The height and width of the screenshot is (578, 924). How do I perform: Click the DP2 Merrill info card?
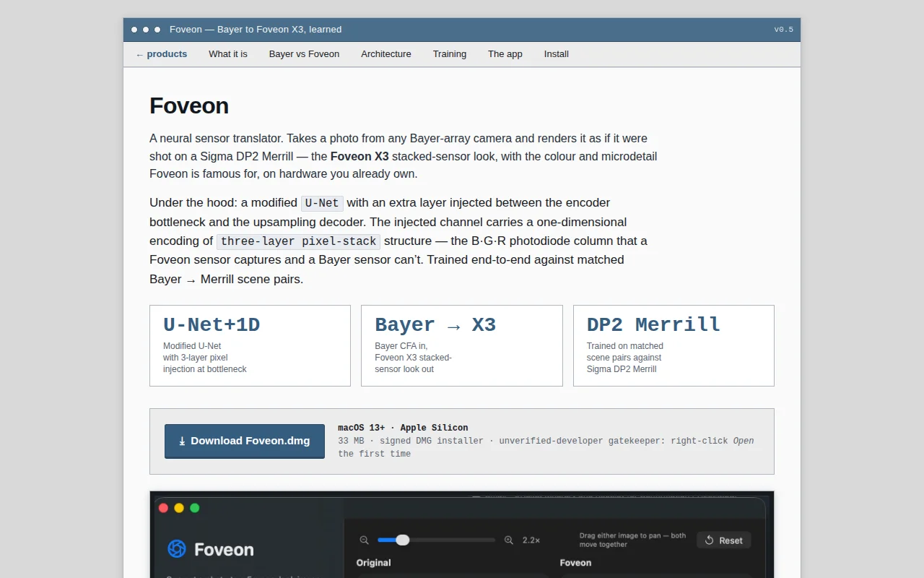tap(674, 345)
